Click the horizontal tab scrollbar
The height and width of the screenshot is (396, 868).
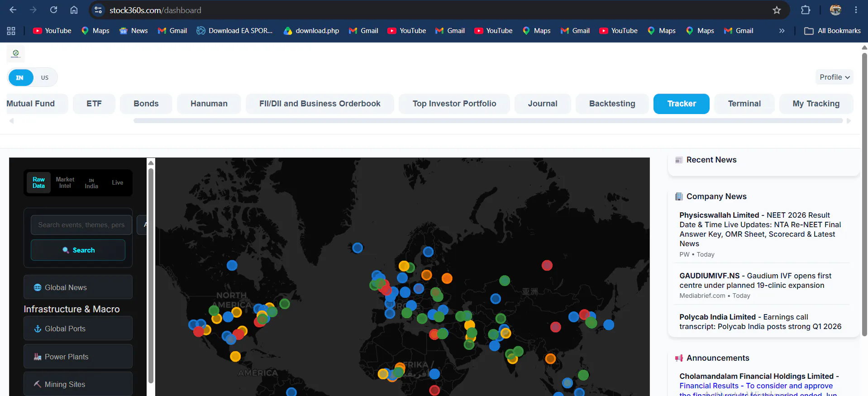[x=488, y=121]
